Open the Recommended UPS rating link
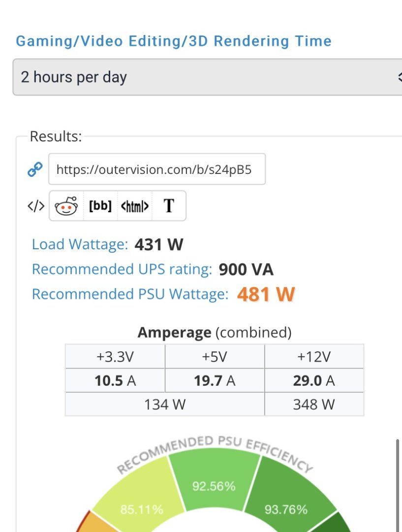Viewport: 402px width, 532px height. coord(122,269)
